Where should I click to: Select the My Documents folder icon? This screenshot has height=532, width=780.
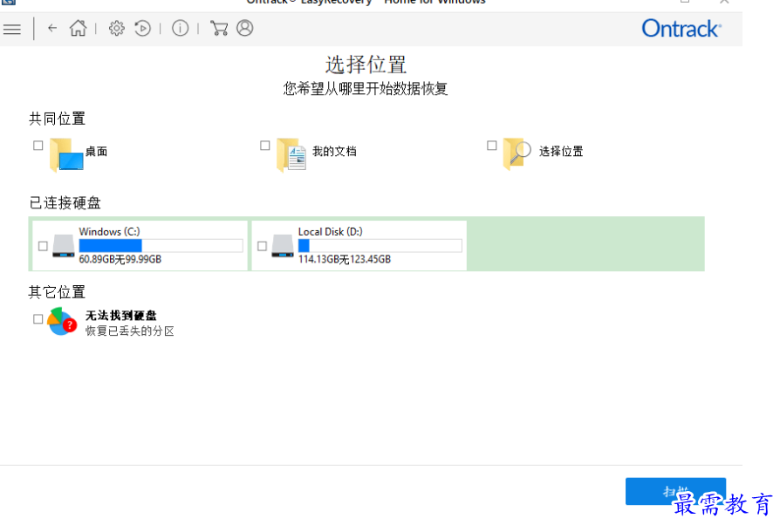coord(291,154)
